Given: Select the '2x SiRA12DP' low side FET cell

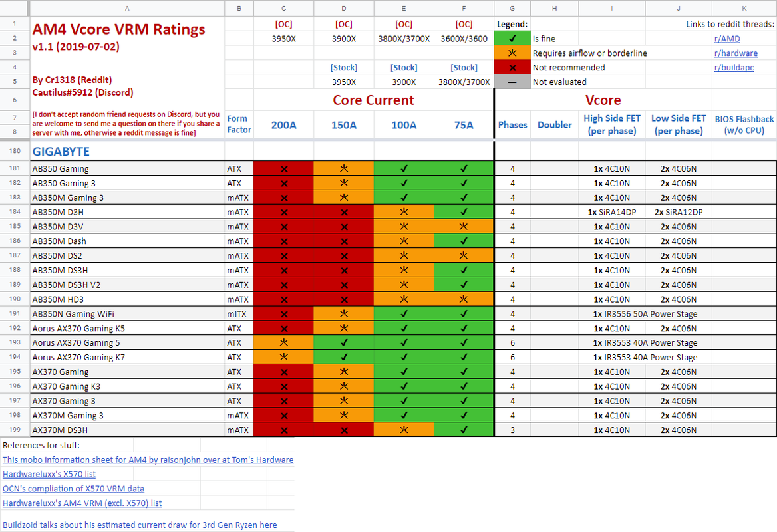Looking at the screenshot, I should coord(679,212).
